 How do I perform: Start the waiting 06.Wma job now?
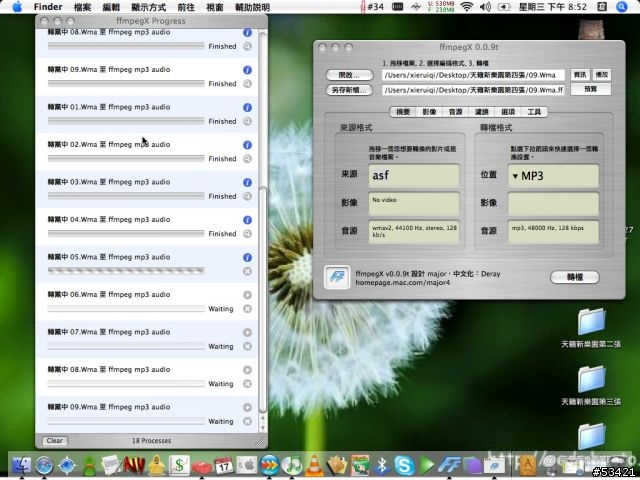click(247, 295)
